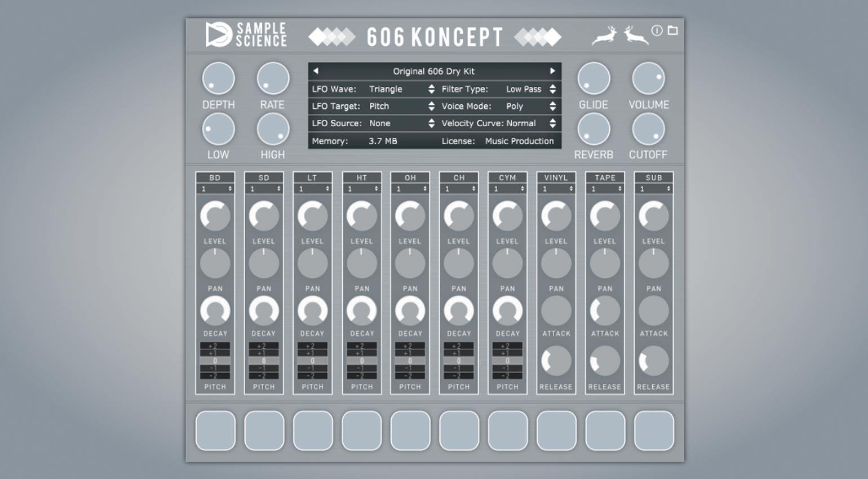Click the CUTOFF knob
Screen dimensions: 868x479
648,129
